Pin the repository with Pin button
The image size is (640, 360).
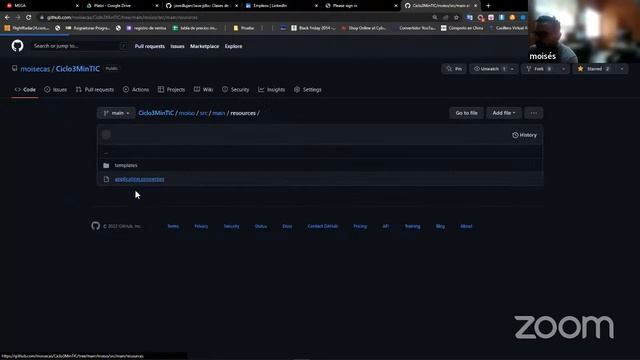click(454, 69)
